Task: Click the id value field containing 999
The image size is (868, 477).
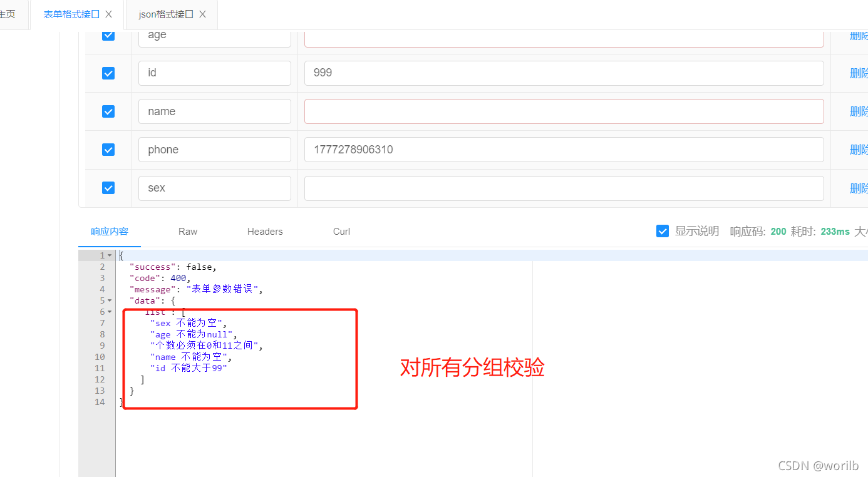Action: click(564, 73)
